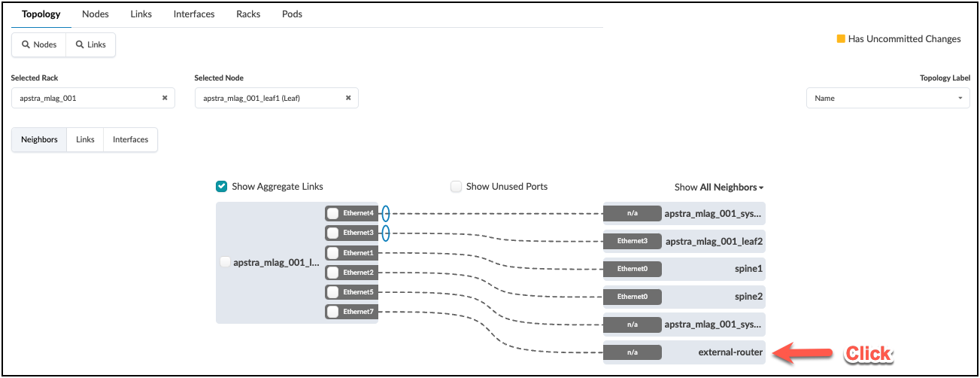Open the Topology Label Name dropdown

(888, 98)
